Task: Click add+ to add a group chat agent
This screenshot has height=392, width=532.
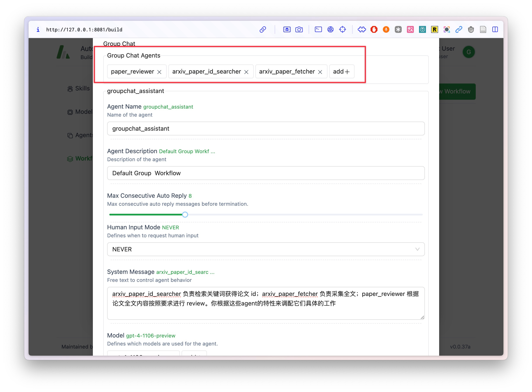Action: pos(341,71)
